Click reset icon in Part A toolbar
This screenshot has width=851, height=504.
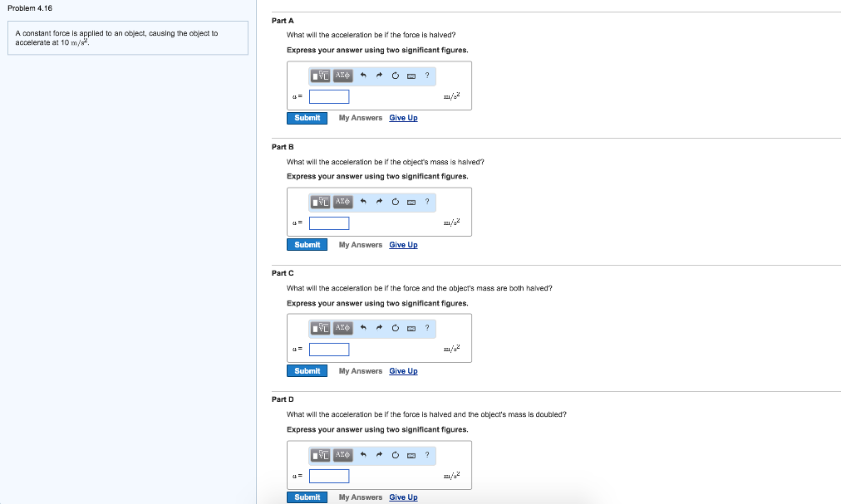point(395,76)
